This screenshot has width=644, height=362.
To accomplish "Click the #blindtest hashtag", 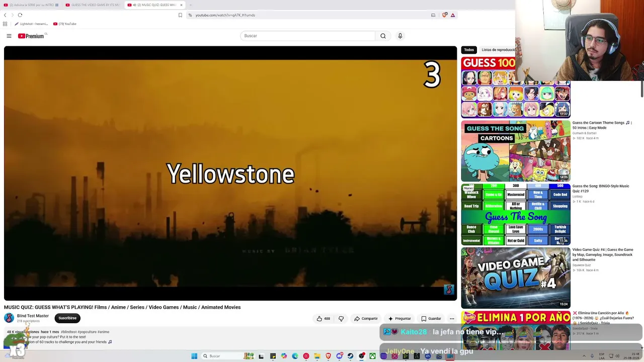I will coord(69,332).
